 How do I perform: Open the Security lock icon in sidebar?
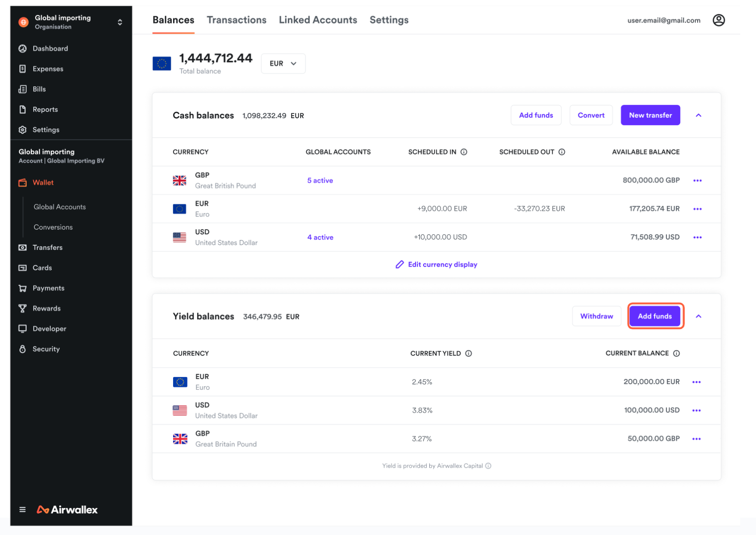[22, 349]
